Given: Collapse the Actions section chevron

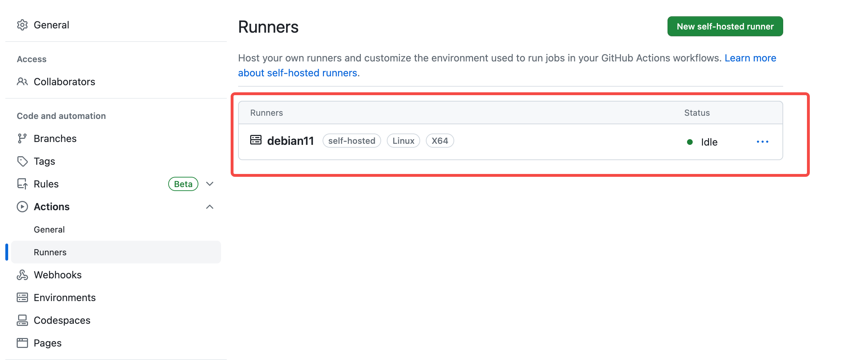Looking at the screenshot, I should pos(210,207).
